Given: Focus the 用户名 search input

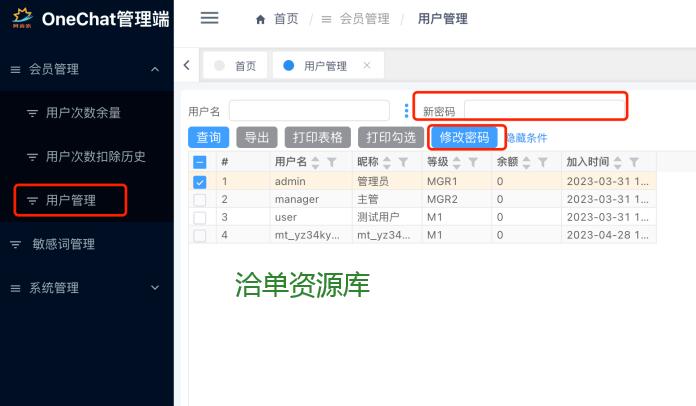Looking at the screenshot, I should point(309,111).
